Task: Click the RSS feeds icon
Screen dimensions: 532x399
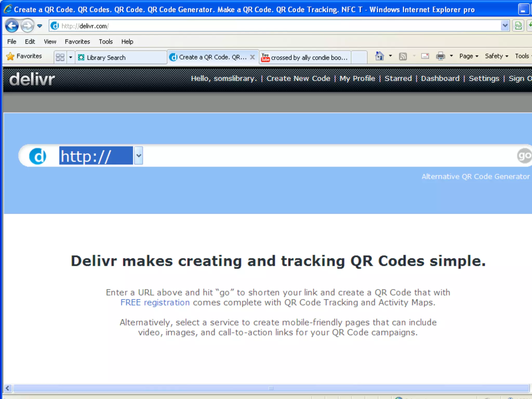Action: point(403,56)
